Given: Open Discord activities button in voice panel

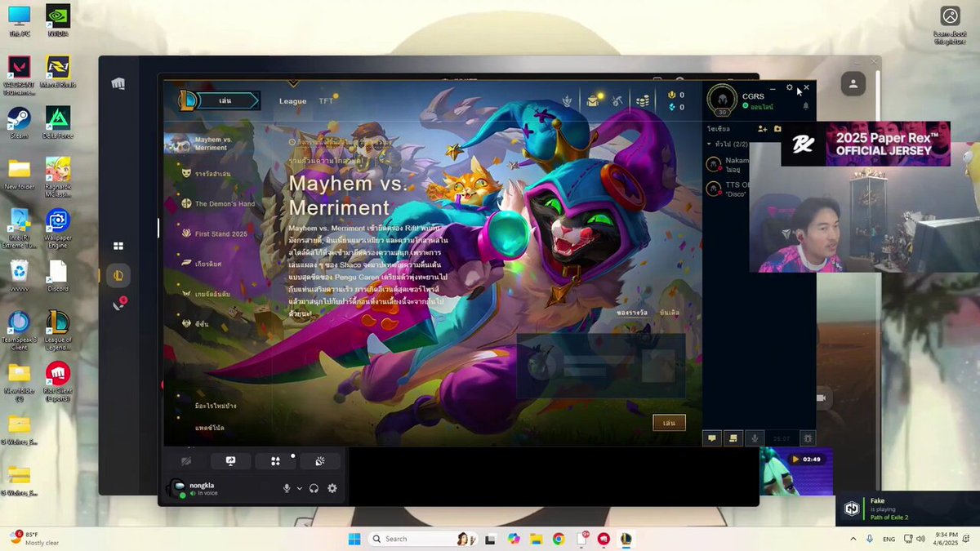Looking at the screenshot, I should 275,461.
